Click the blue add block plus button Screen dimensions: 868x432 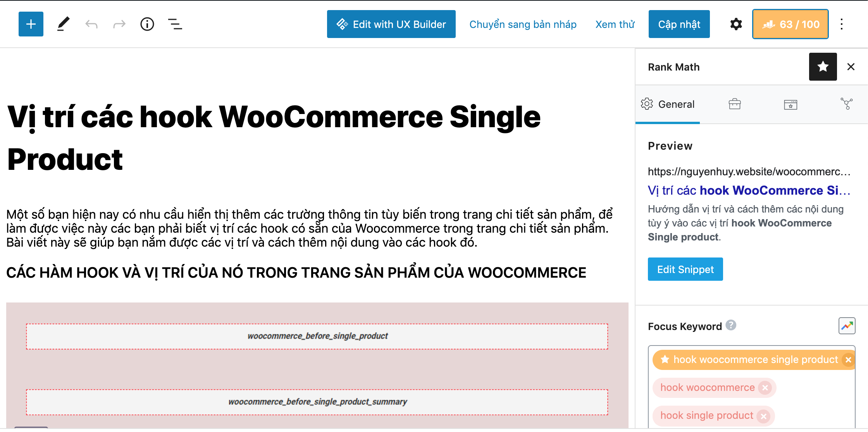[31, 24]
